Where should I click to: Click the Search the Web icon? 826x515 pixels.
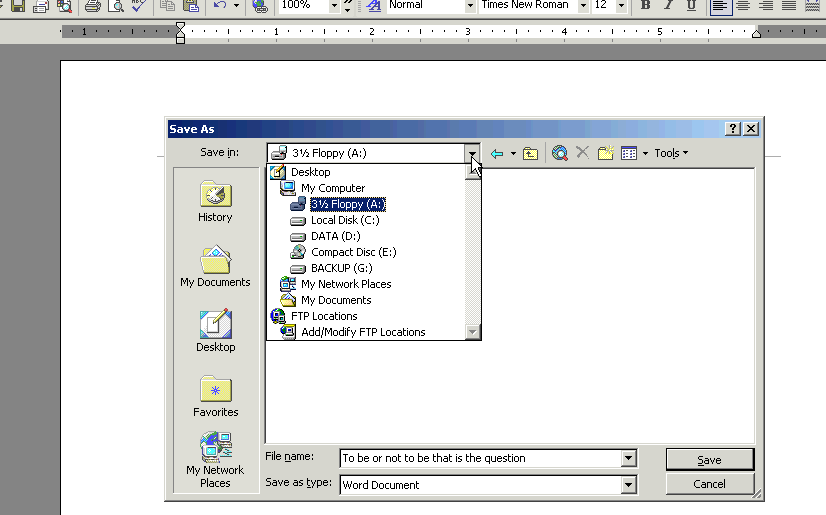click(x=560, y=153)
